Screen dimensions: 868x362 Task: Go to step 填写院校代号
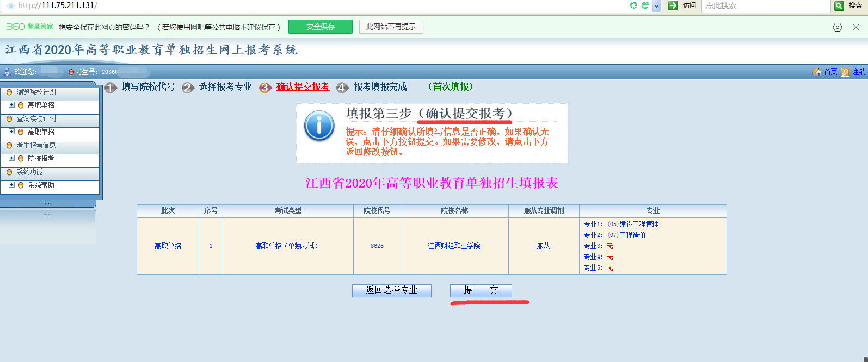point(148,87)
